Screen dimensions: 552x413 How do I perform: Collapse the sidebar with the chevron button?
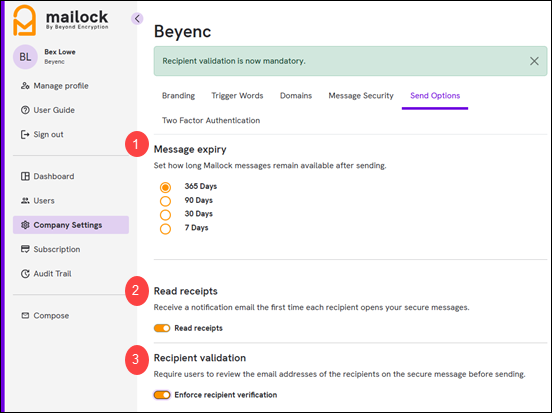(x=137, y=18)
